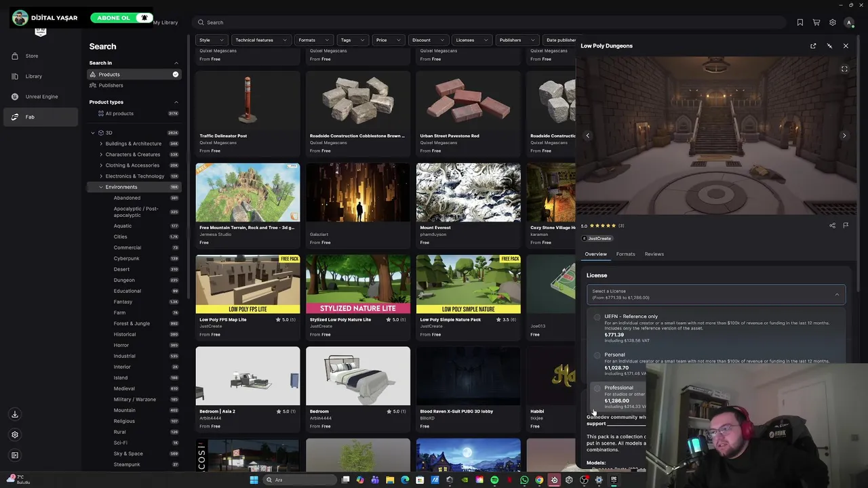
Task: Open the Technical features filter dropdown
Action: click(x=260, y=40)
